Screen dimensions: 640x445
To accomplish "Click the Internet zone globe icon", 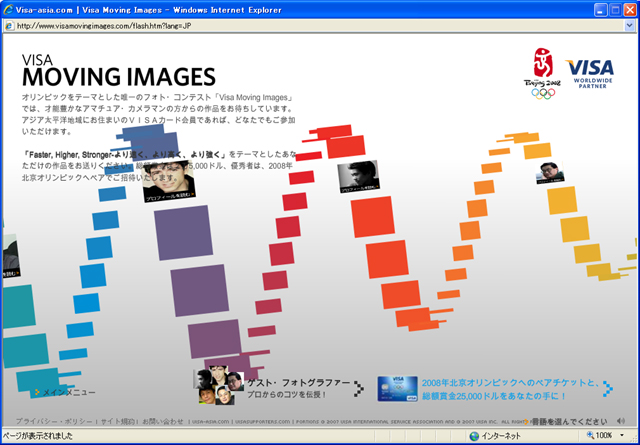I will point(474,436).
